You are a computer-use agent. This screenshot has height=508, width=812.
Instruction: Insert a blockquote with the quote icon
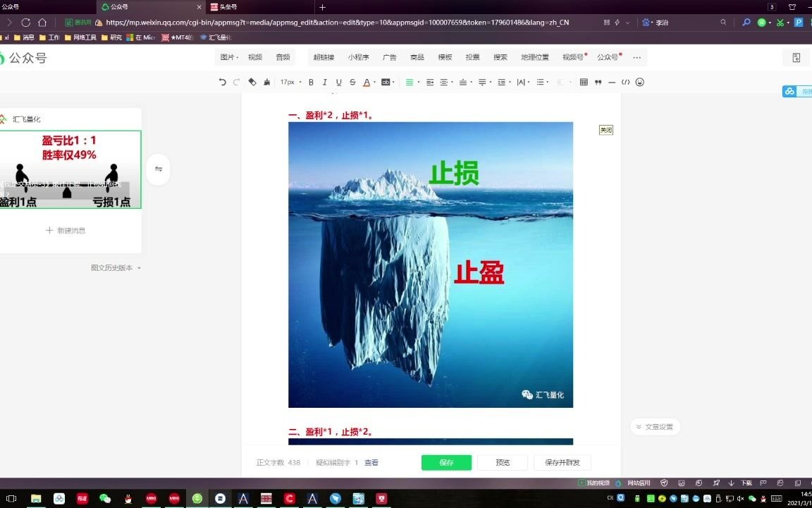click(597, 82)
